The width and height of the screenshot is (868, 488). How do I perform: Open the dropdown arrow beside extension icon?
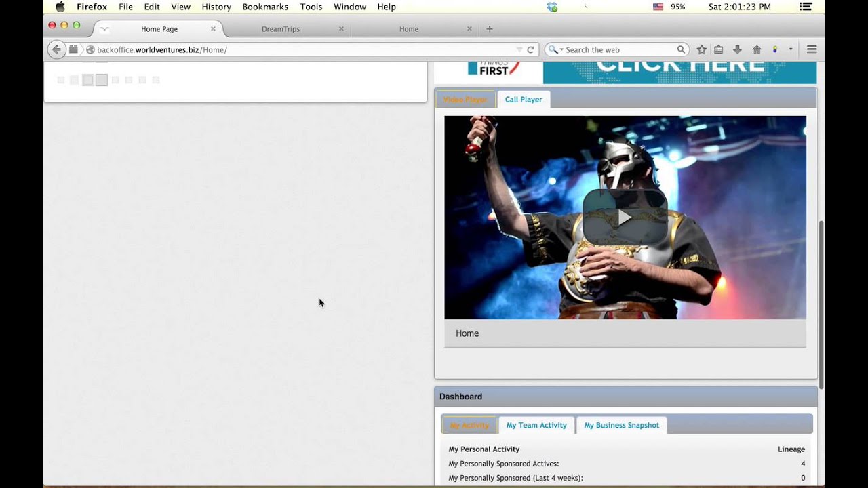tap(790, 49)
